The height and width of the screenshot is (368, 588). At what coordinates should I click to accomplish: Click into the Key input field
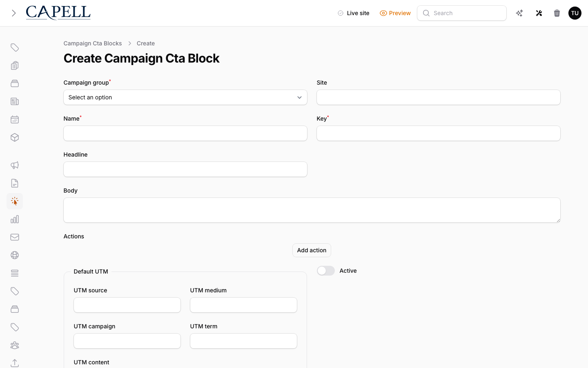tap(439, 133)
